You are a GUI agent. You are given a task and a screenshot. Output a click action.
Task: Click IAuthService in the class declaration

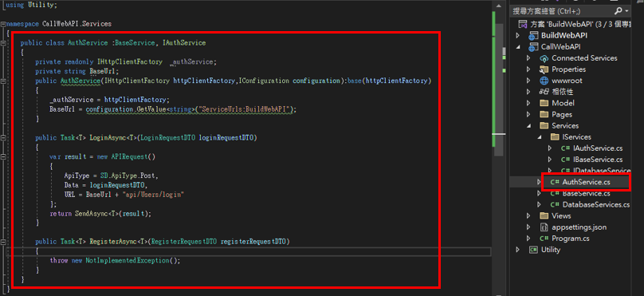tap(184, 43)
